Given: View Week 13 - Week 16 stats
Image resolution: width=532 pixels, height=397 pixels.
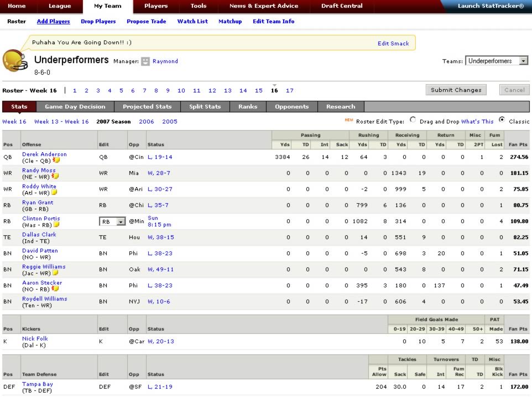Looking at the screenshot, I should point(61,122).
